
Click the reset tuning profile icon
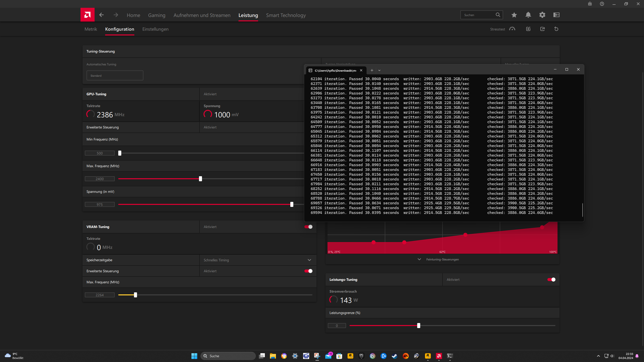[556, 29]
